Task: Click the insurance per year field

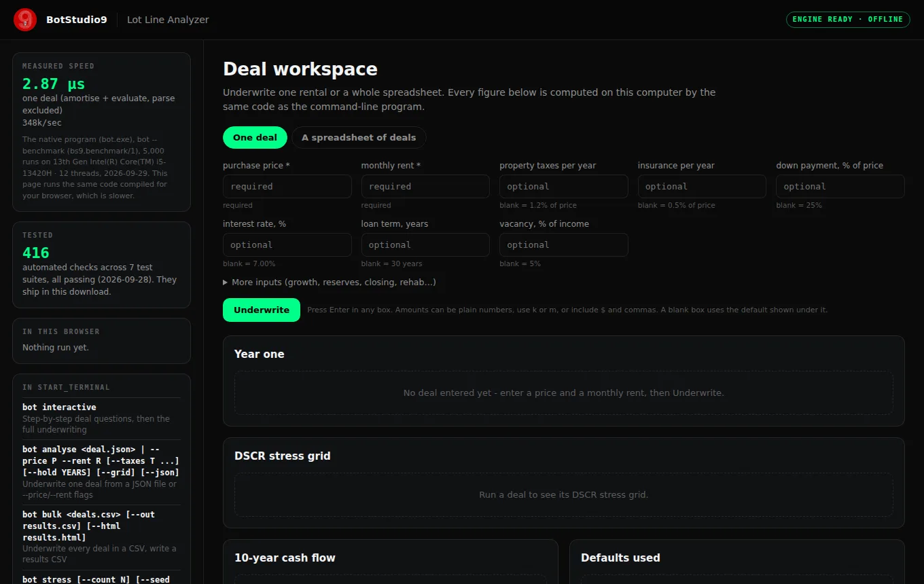Action: point(702,186)
